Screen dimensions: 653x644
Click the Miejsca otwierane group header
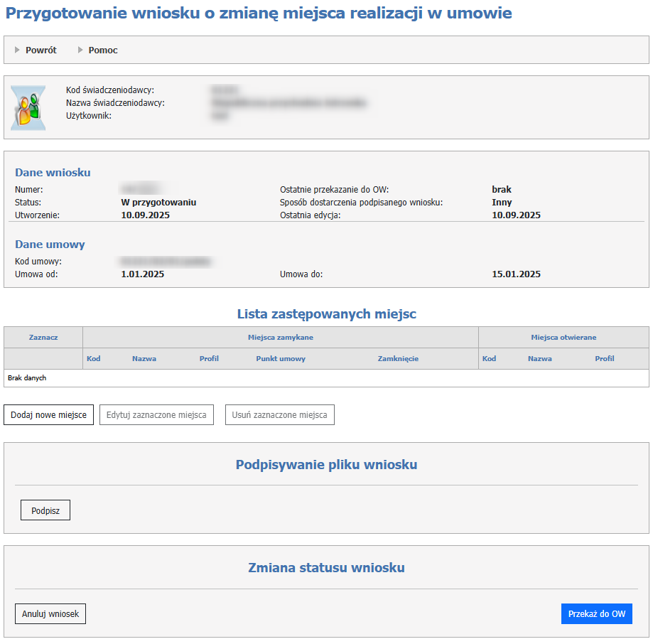(563, 338)
